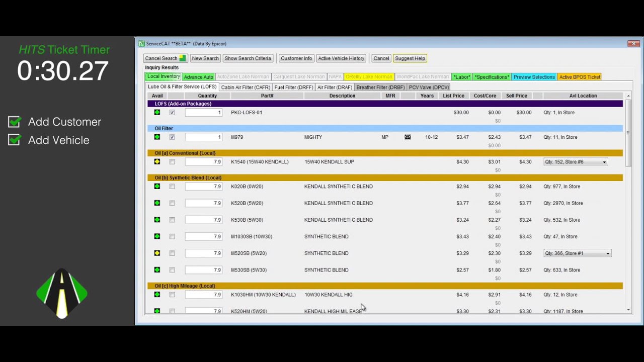Click green availability icon for K020B row
The image size is (644, 362).
pyautogui.click(x=157, y=186)
